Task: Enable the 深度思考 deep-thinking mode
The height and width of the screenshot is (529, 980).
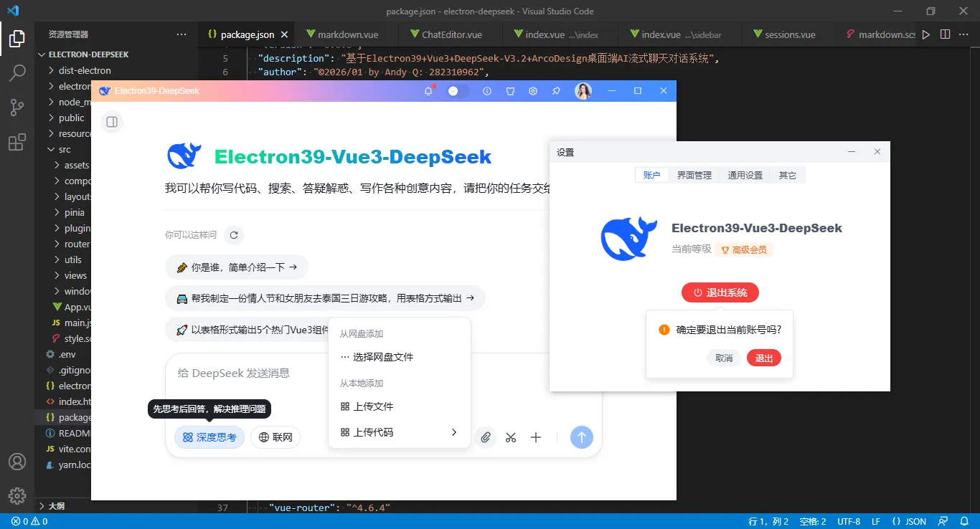Action: 209,437
